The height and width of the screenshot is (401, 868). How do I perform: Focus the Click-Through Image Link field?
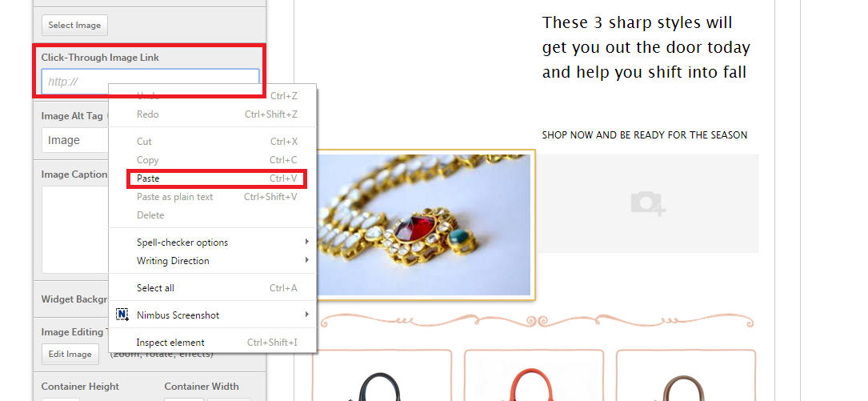pyautogui.click(x=150, y=82)
